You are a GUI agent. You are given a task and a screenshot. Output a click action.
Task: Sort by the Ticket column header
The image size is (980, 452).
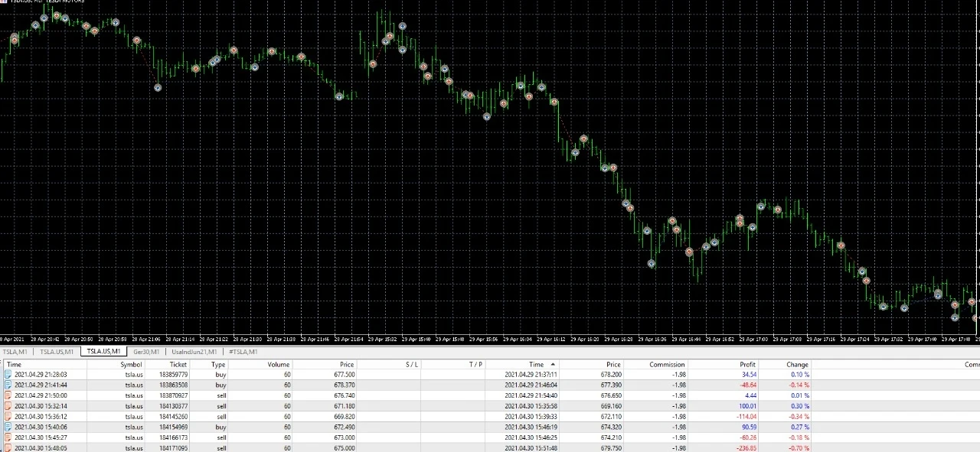[178, 365]
